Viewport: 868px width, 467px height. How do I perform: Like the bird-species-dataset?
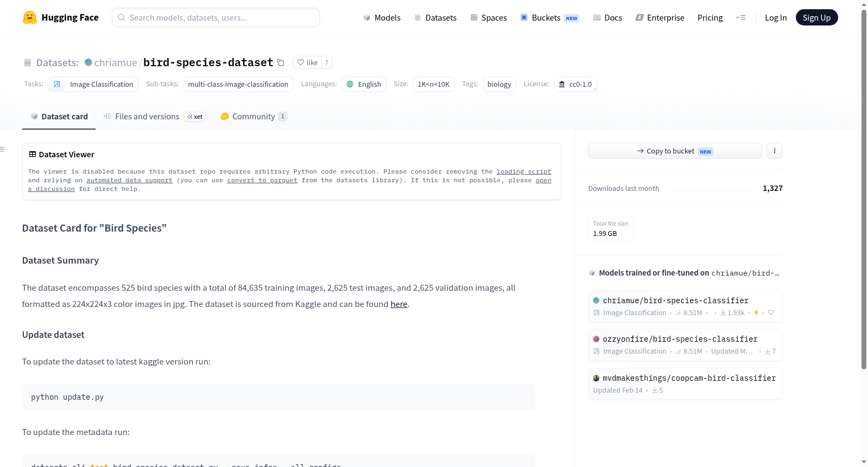[x=308, y=62]
